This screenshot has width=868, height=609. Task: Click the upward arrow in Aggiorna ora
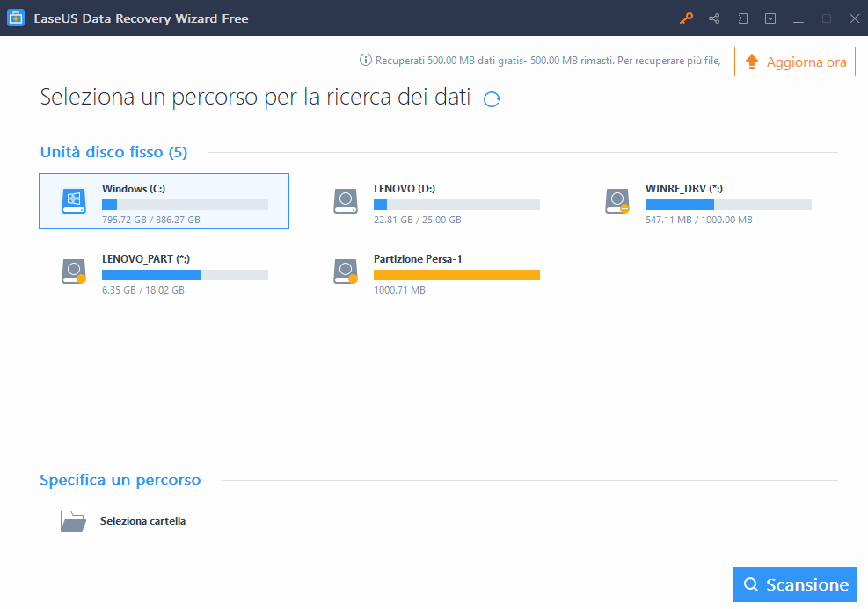coord(751,62)
